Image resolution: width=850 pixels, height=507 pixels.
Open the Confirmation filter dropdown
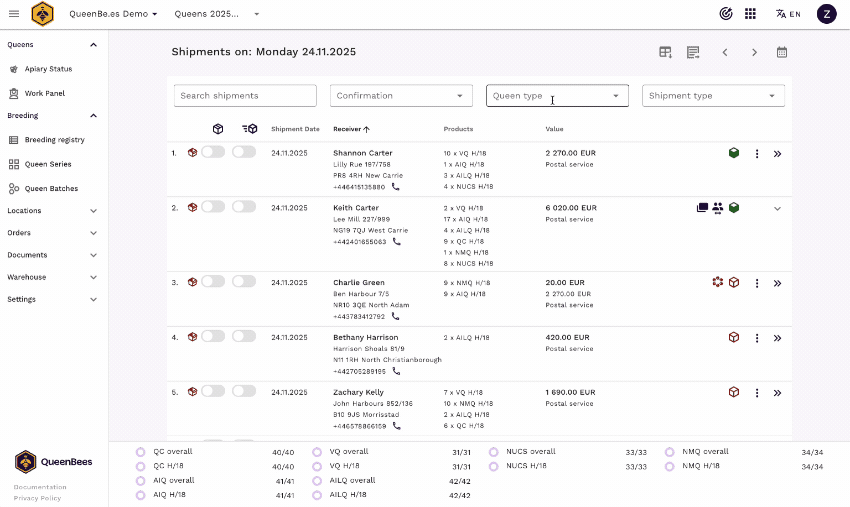[401, 96]
